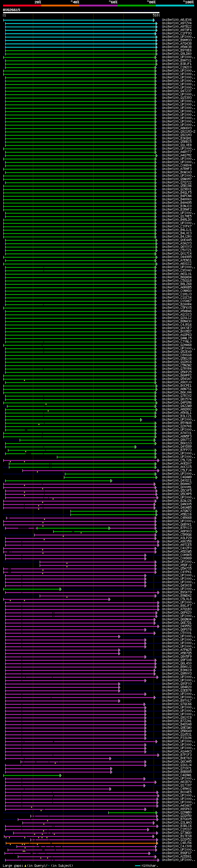This screenshot has width=197, height=868.
Task: Click the purple ~60% identity legend bar
Action: pyautogui.click(x=99, y=6)
